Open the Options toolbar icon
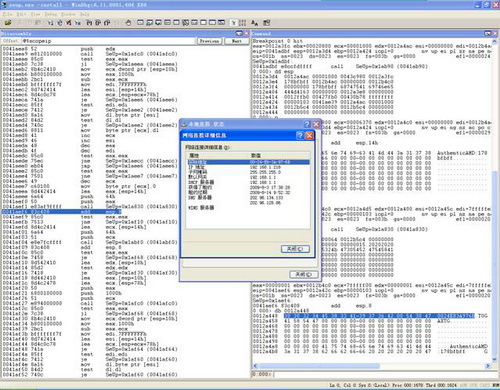The image size is (500, 390). click(266, 23)
